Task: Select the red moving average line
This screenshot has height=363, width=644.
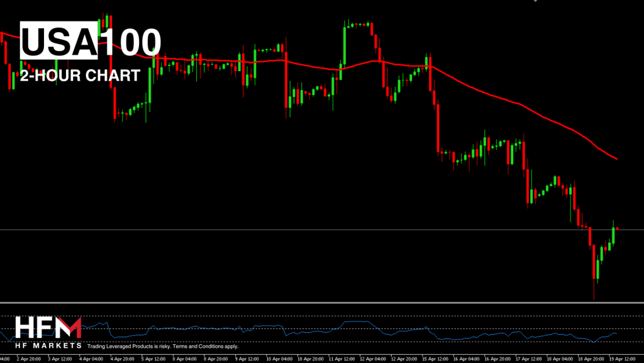Action: click(x=503, y=98)
